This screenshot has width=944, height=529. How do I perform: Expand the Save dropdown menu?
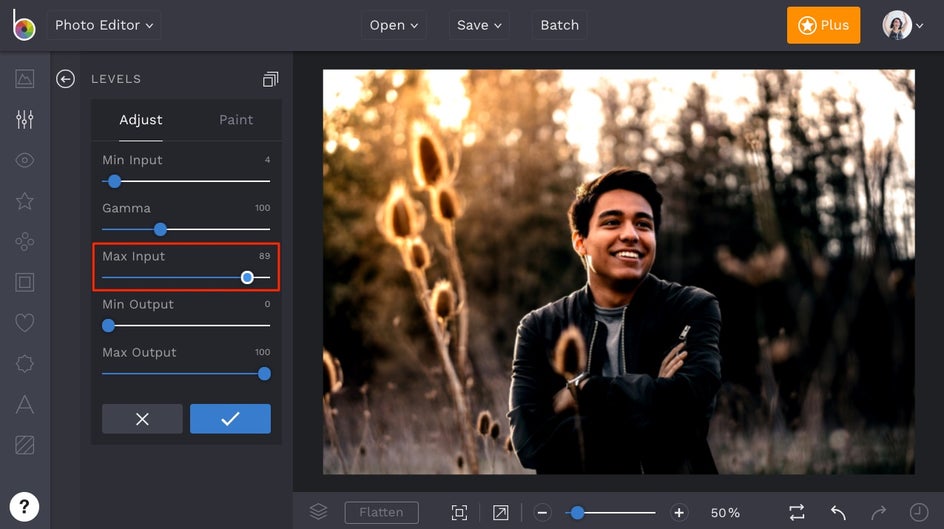point(479,25)
